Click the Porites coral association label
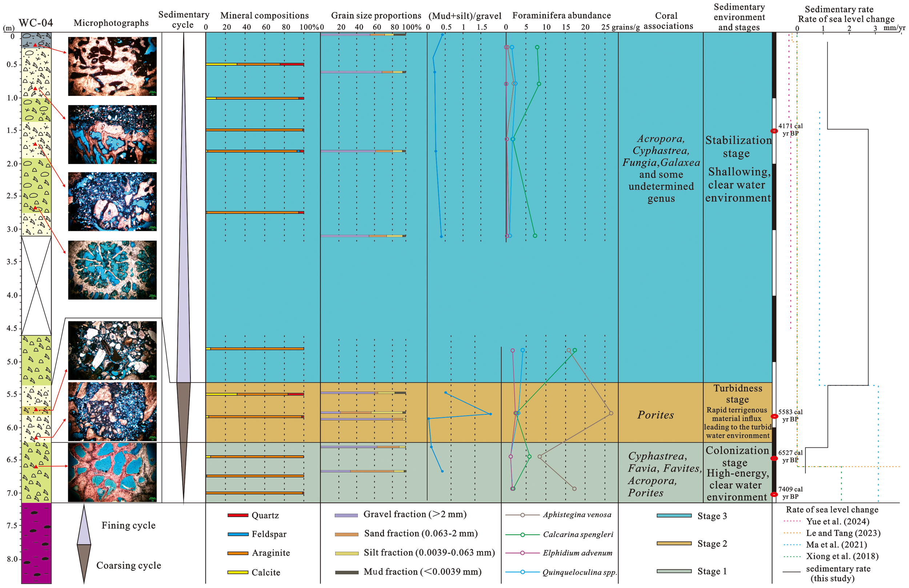The height and width of the screenshot is (588, 909). tap(656, 415)
